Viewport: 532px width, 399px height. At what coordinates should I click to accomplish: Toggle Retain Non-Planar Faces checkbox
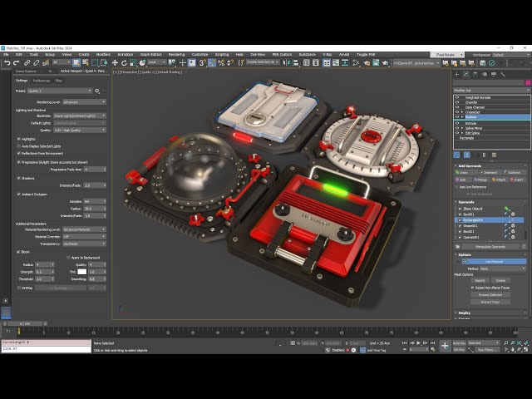click(x=472, y=288)
